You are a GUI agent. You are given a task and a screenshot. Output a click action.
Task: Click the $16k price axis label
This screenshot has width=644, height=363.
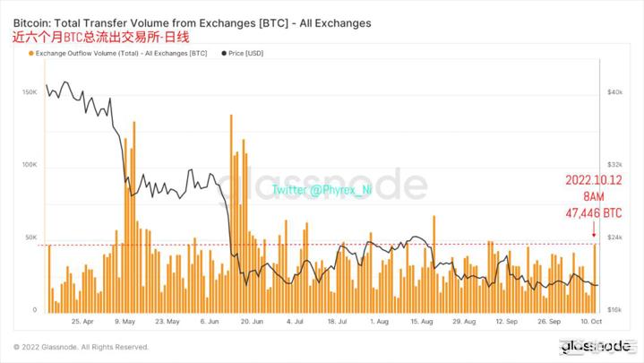pyautogui.click(x=615, y=309)
